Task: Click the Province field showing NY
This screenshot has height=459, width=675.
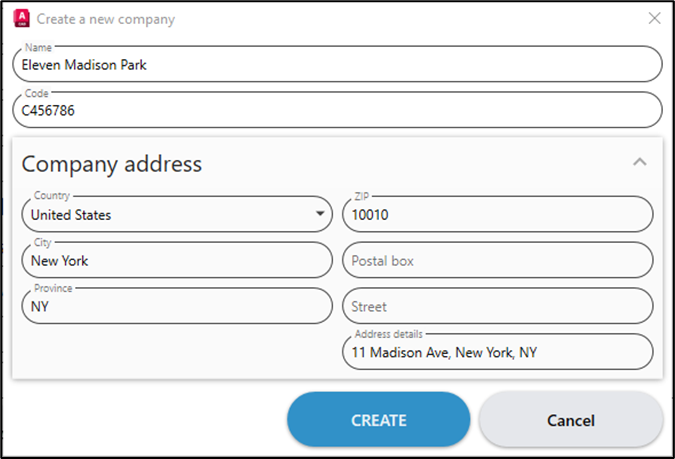Action: click(x=177, y=306)
